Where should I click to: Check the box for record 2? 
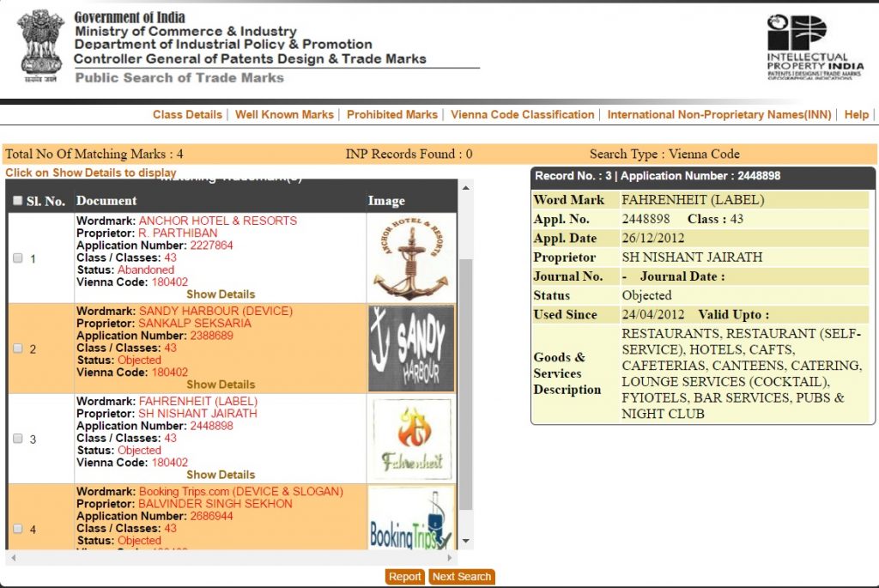(x=18, y=349)
